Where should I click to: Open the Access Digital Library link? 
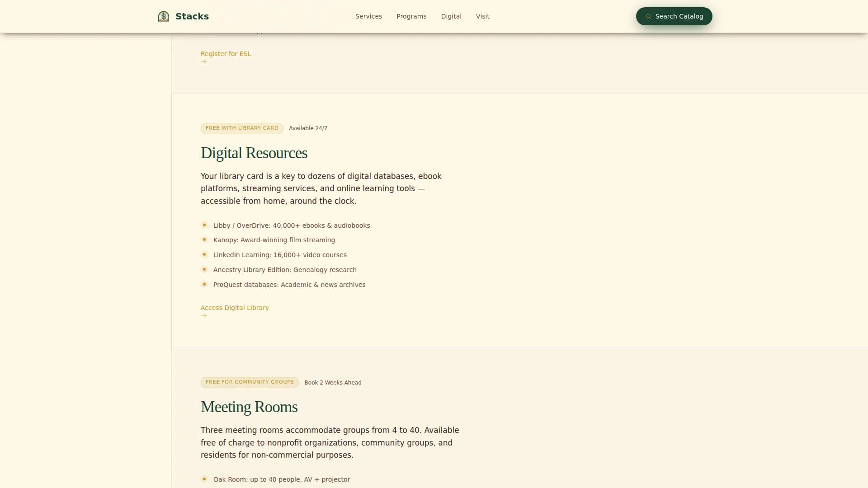(235, 308)
